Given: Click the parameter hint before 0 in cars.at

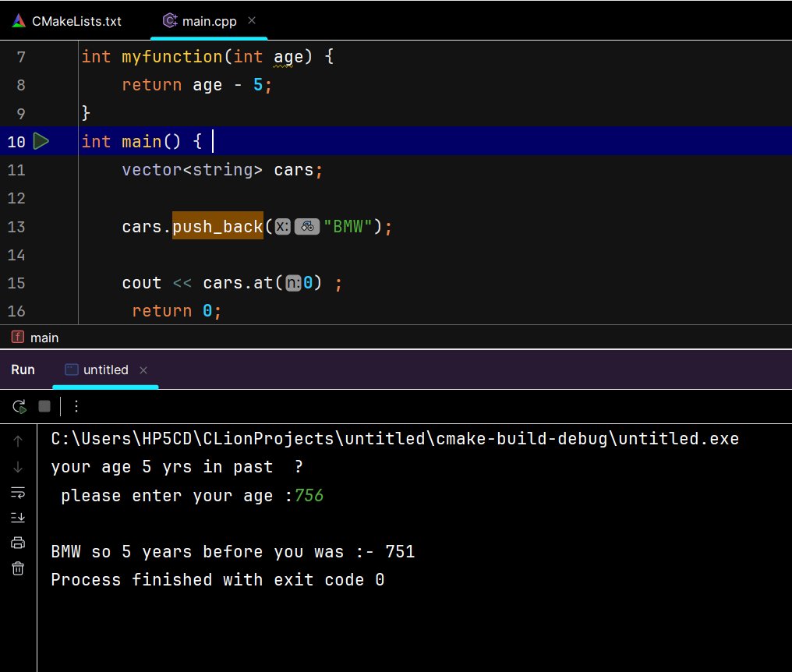Looking at the screenshot, I should click(x=293, y=282).
